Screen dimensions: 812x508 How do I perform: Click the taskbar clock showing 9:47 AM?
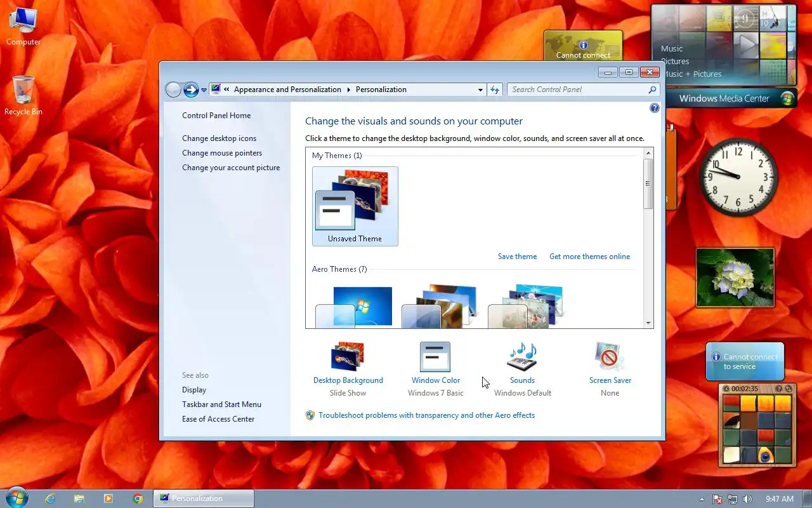tap(780, 499)
